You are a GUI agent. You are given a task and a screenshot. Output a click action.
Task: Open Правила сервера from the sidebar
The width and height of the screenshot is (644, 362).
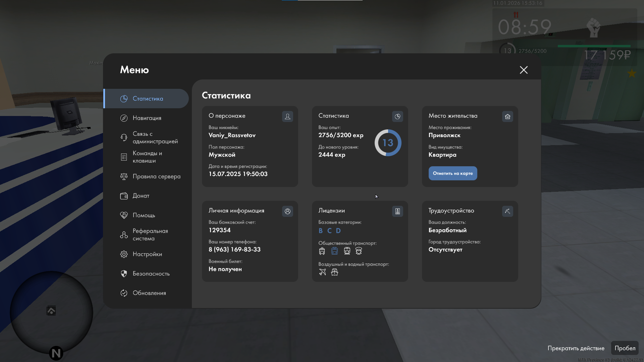pos(156,176)
